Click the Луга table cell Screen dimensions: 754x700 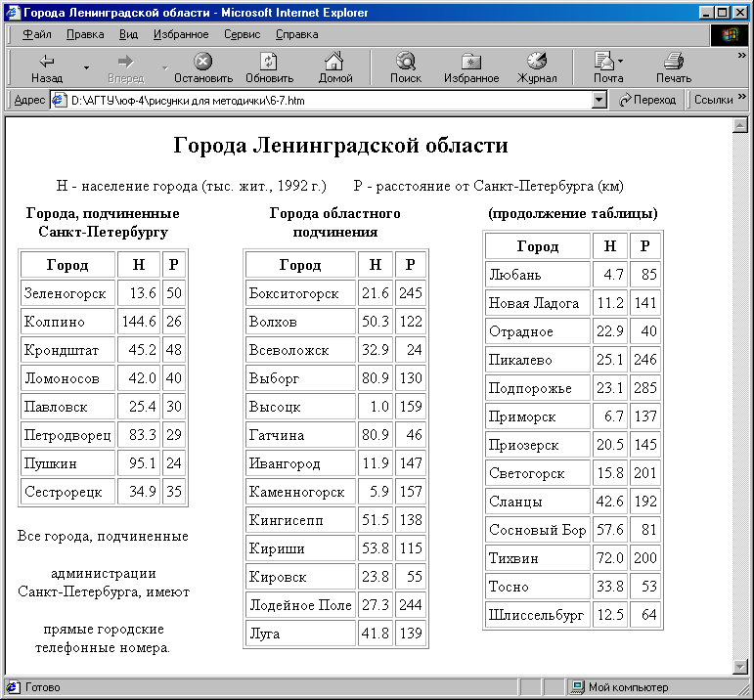click(x=300, y=634)
